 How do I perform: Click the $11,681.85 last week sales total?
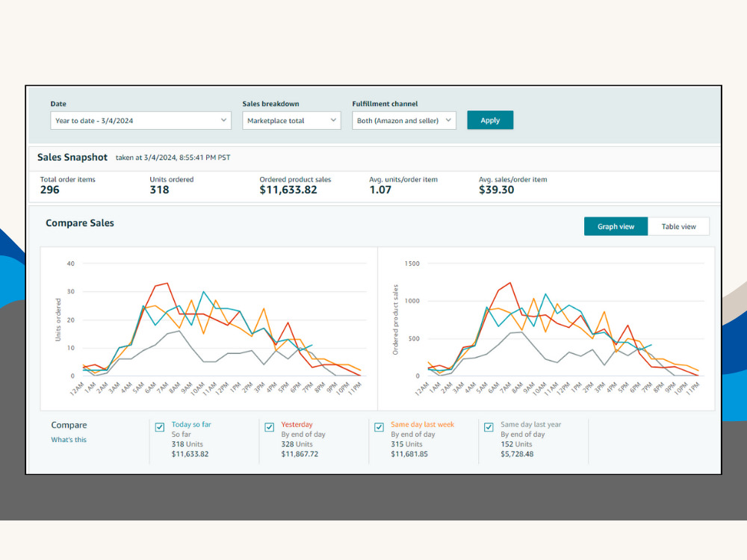409,454
